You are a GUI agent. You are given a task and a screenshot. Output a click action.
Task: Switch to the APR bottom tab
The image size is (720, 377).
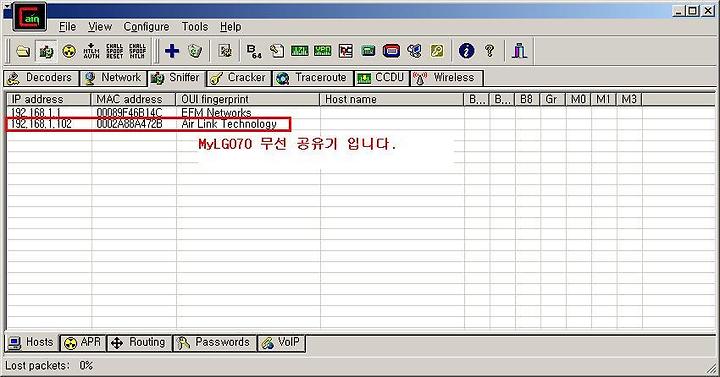pyautogui.click(x=83, y=343)
